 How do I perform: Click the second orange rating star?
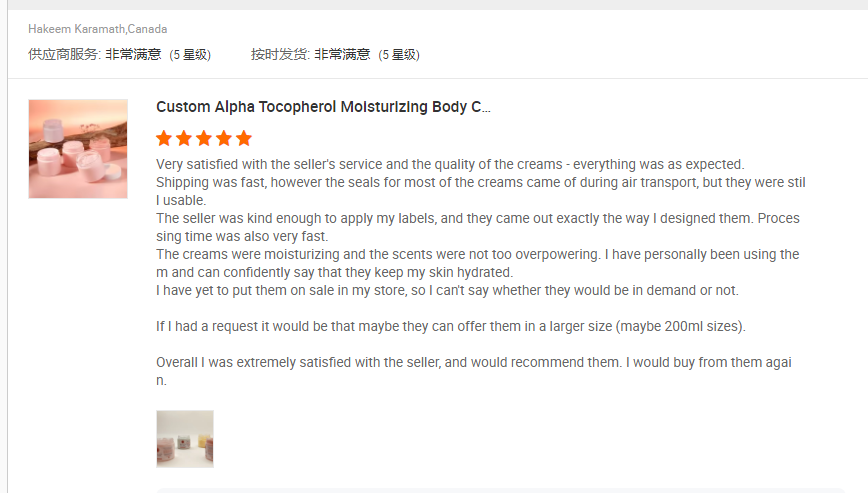tap(185, 138)
